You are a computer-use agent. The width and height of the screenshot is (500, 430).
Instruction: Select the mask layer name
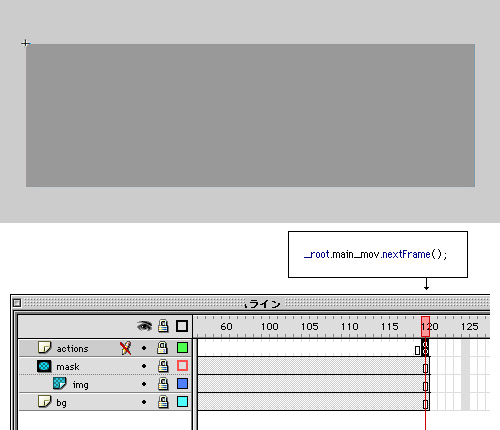(68, 367)
